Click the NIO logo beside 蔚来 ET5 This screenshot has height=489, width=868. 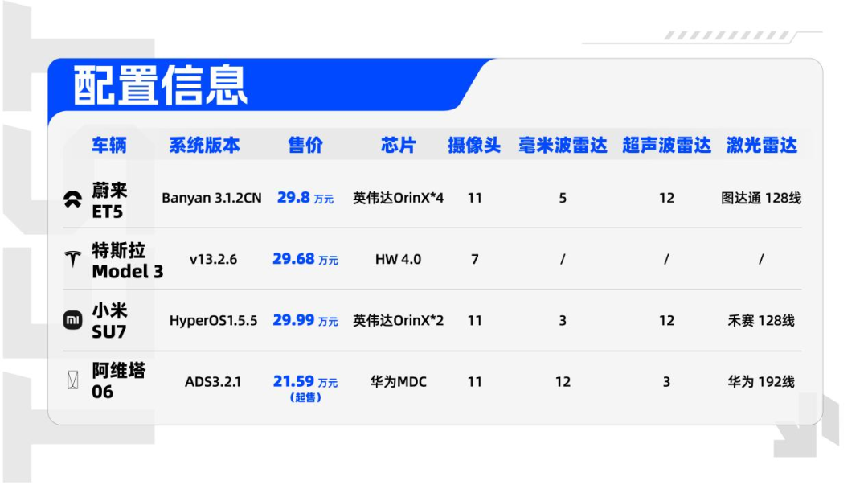(73, 199)
